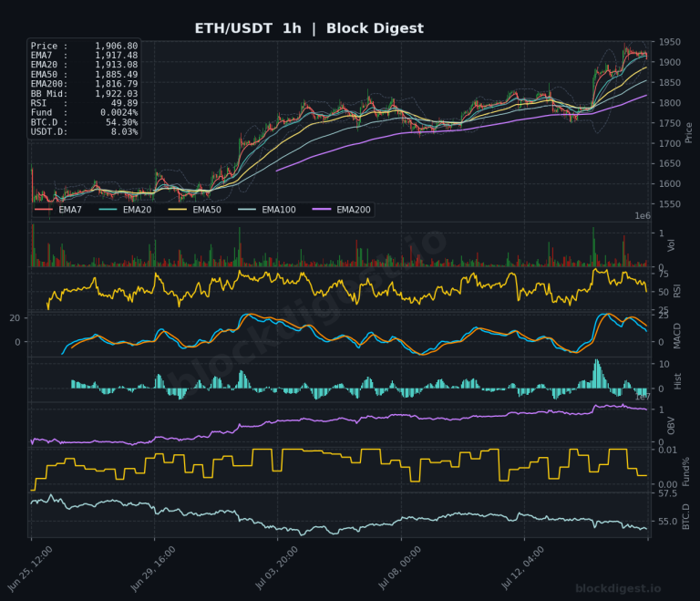Click the 1e6 volume scale label

point(643,216)
